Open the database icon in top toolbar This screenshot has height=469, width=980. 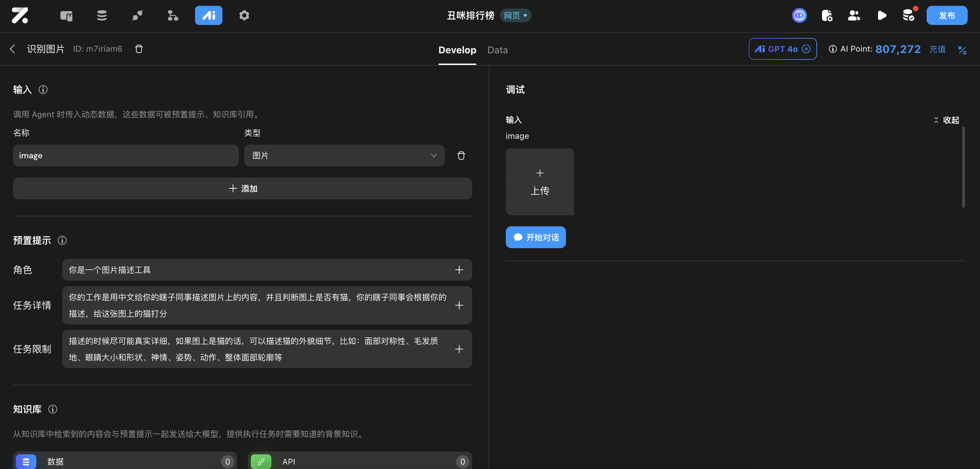102,16
